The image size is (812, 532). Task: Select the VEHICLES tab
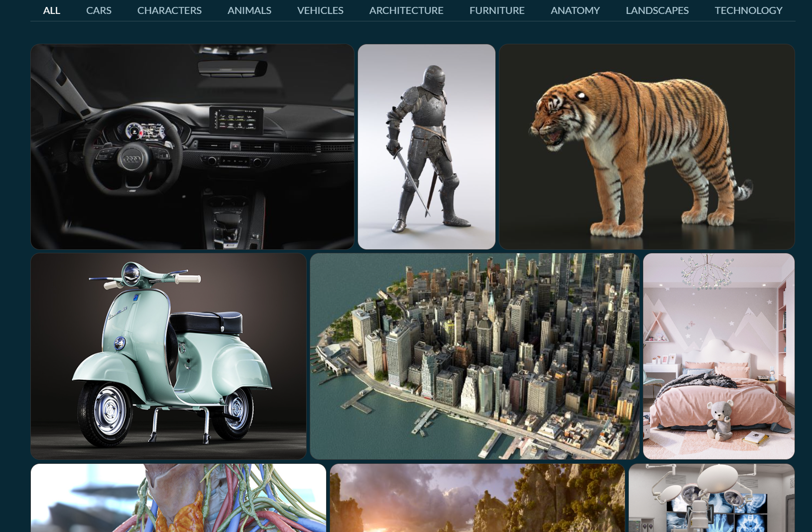point(320,10)
